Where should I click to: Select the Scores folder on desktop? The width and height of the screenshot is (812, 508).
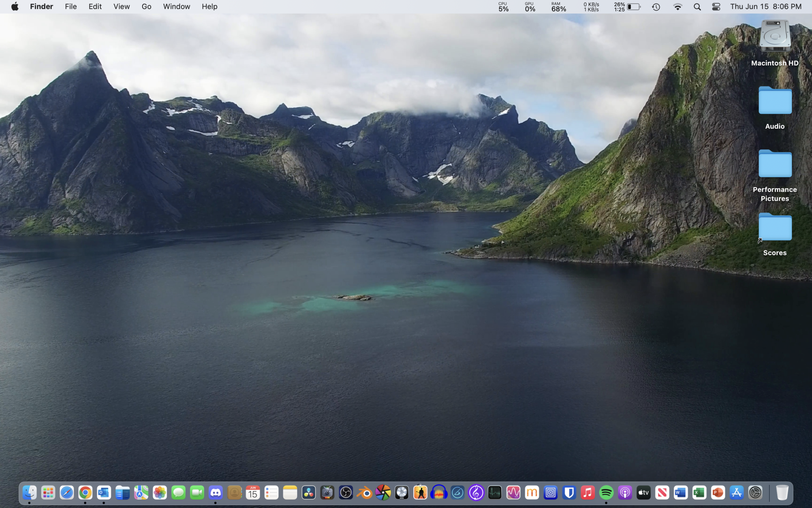pyautogui.click(x=775, y=228)
